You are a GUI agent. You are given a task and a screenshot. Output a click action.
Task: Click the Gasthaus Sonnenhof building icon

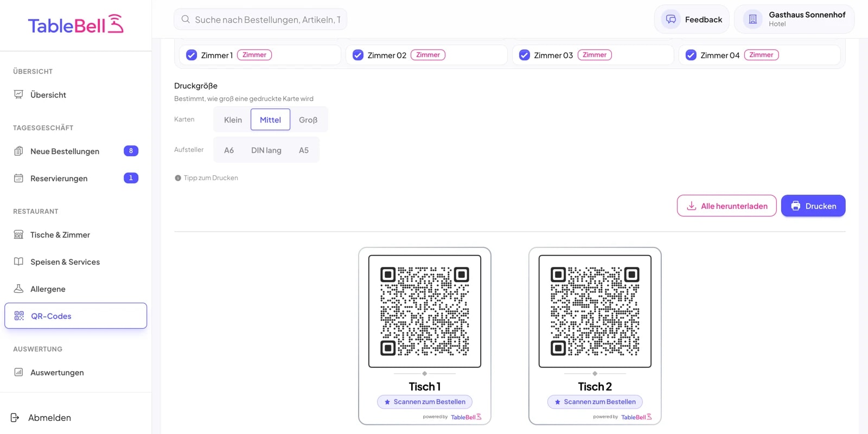[752, 20]
